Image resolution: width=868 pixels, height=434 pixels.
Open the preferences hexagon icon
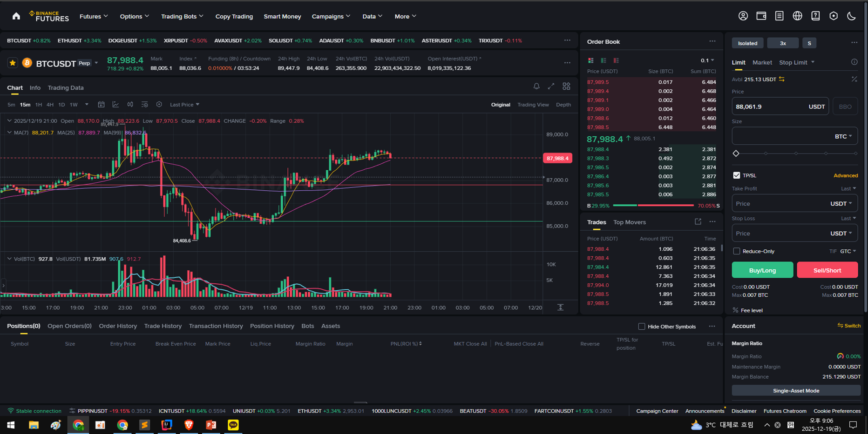pyautogui.click(x=834, y=16)
